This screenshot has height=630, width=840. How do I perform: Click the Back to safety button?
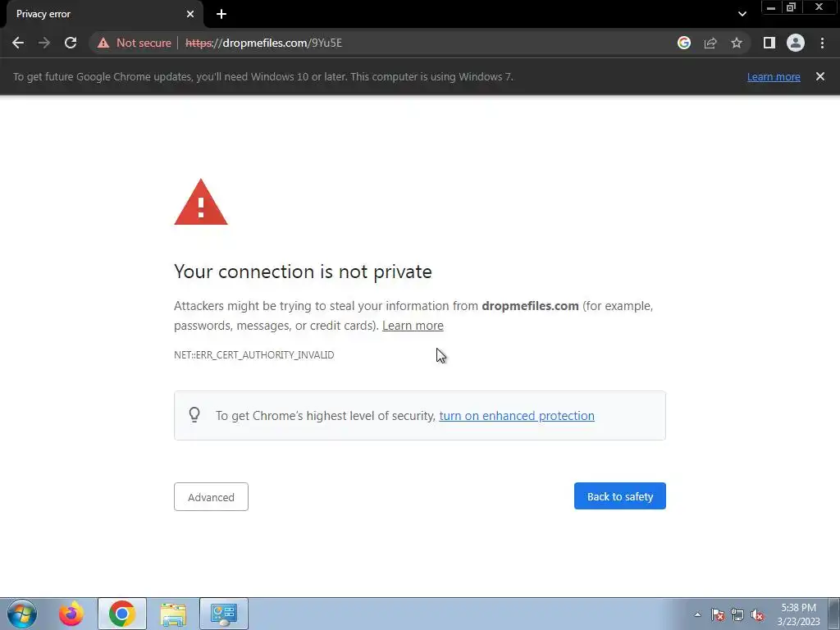[x=620, y=496]
